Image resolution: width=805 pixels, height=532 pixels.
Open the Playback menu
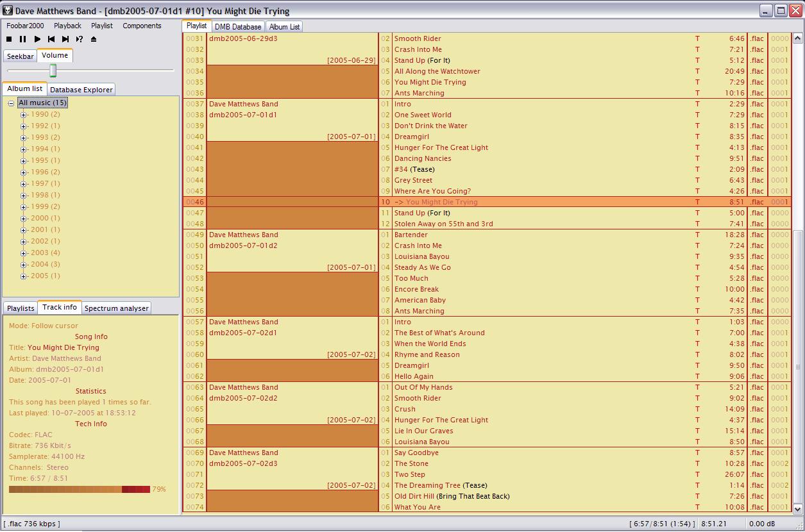pos(67,26)
